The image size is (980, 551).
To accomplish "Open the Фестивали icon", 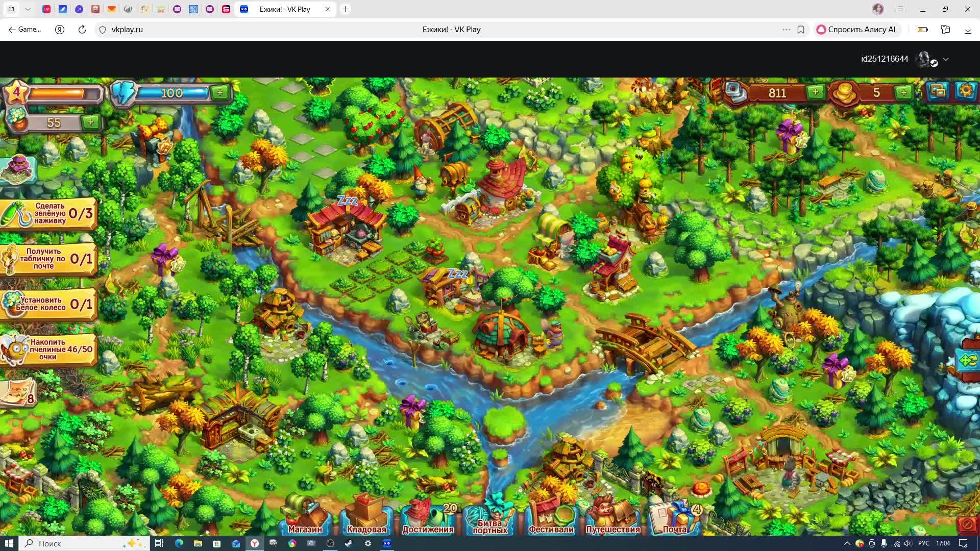I will click(551, 516).
